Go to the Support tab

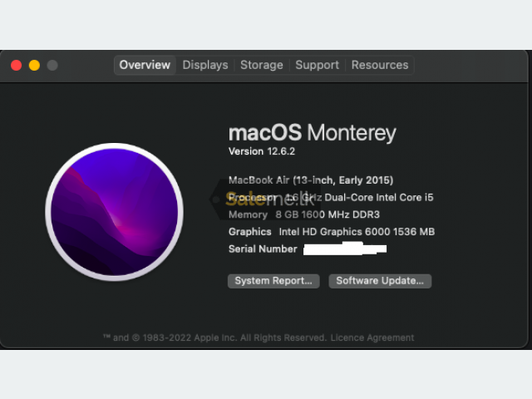pyautogui.click(x=318, y=65)
